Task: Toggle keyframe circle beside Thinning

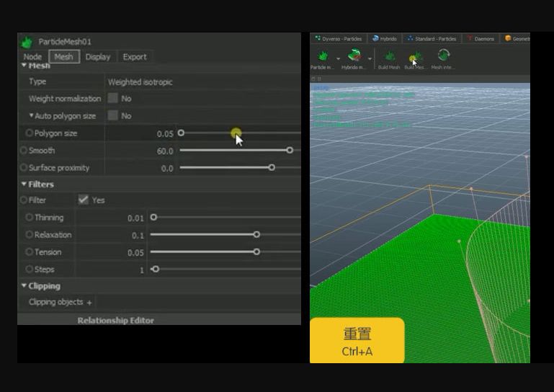Action: coord(30,217)
